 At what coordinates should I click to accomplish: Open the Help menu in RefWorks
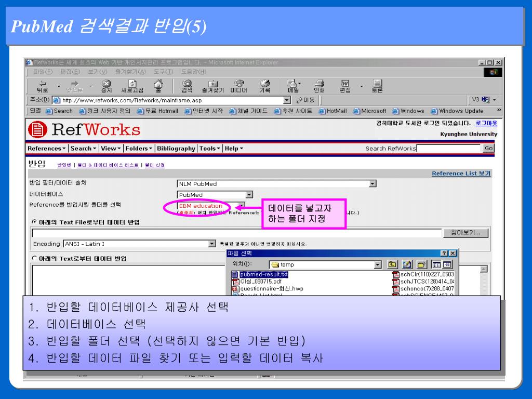[234, 148]
